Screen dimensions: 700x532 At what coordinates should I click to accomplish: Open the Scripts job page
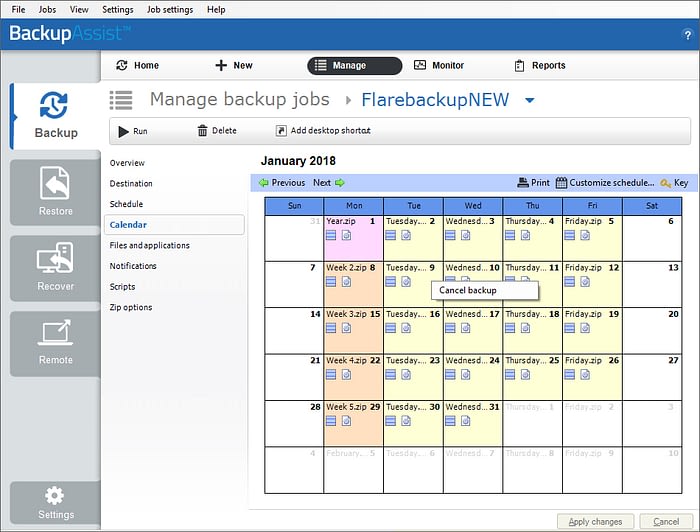pyautogui.click(x=122, y=287)
